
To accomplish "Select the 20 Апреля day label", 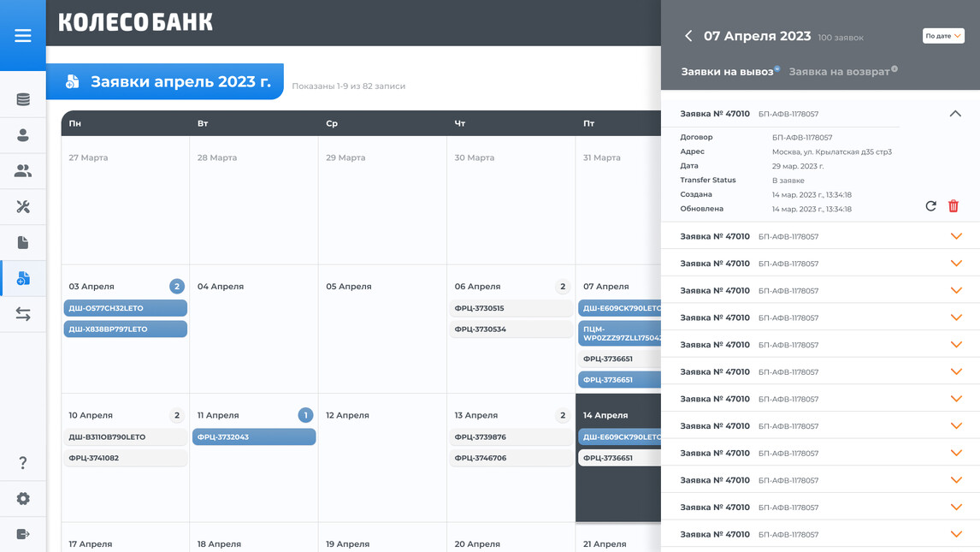I will [x=477, y=544].
